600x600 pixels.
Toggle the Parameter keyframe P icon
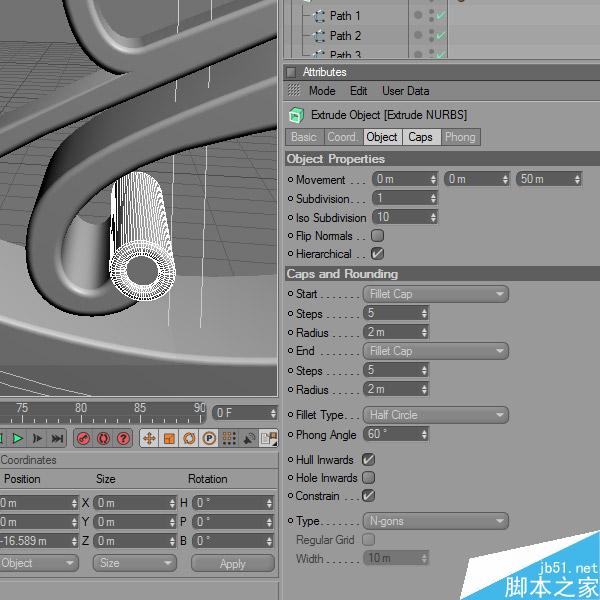(209, 438)
